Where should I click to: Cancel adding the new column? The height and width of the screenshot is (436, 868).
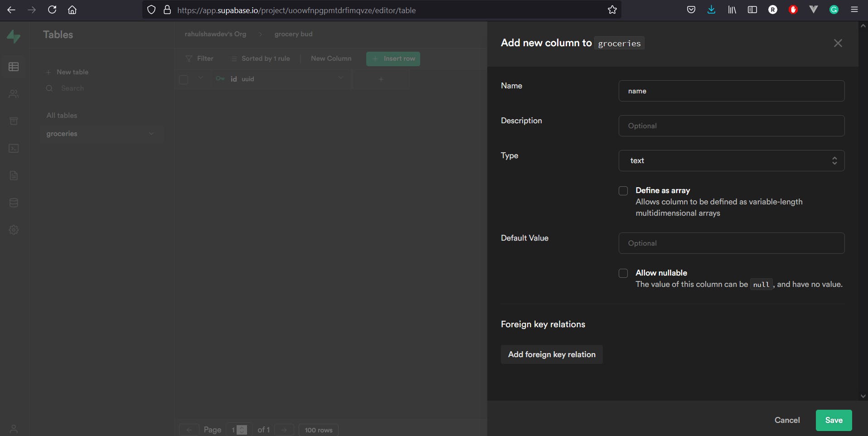787,420
